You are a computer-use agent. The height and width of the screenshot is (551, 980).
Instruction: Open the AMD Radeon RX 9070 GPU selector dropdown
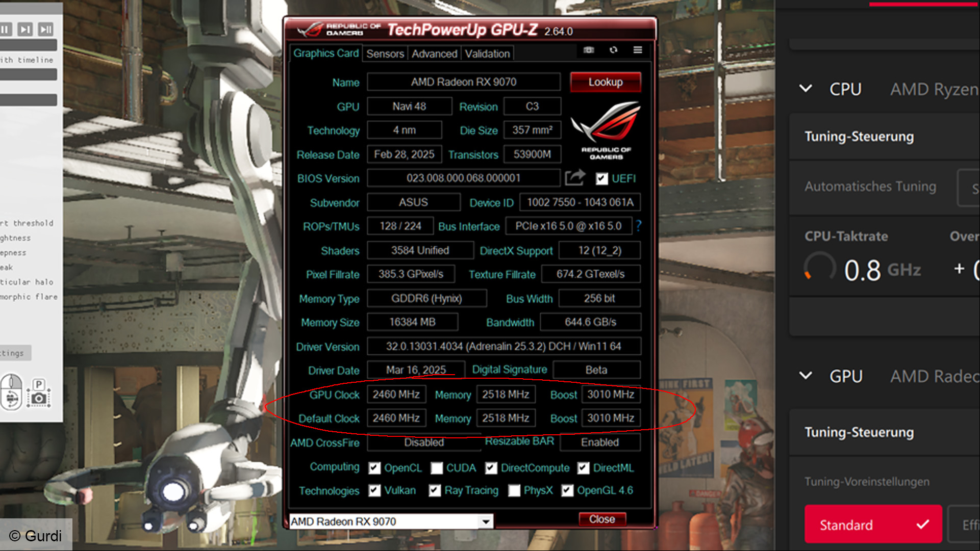point(391,521)
